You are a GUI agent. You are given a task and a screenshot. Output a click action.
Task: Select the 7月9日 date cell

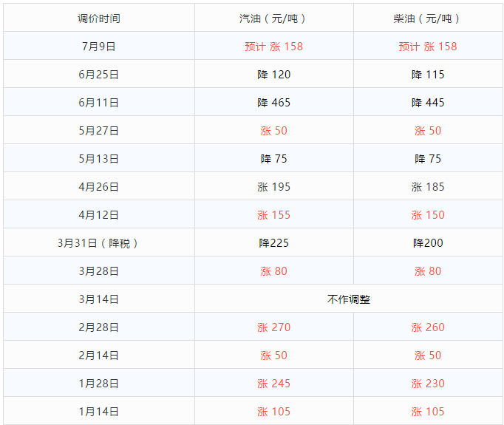(99, 47)
